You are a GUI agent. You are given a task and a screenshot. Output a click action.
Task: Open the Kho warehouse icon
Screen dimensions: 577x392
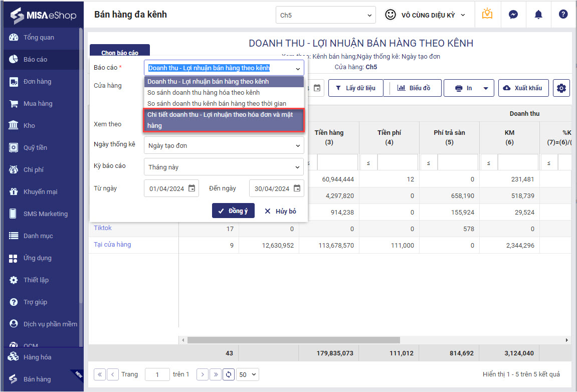(x=14, y=125)
